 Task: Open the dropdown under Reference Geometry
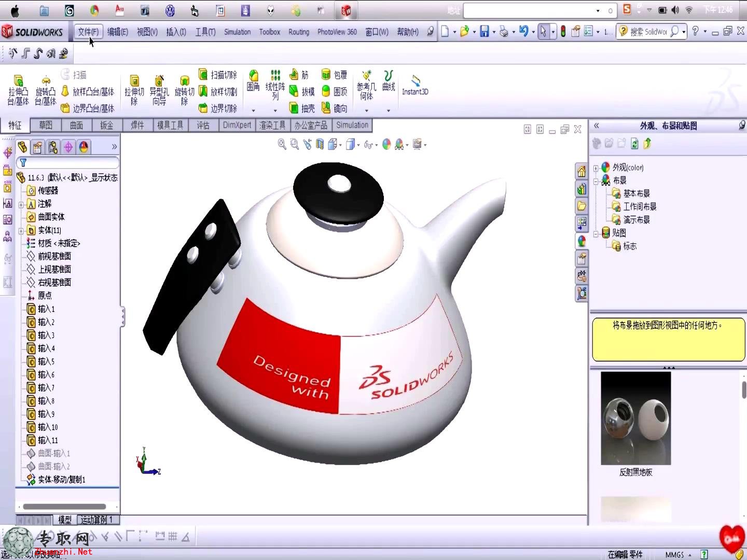(366, 110)
